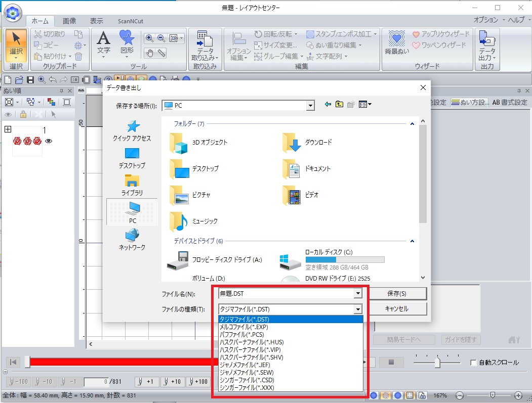532x403 pixels.
Task: Collapse the デバイスとドライブ section
Action: (x=412, y=241)
